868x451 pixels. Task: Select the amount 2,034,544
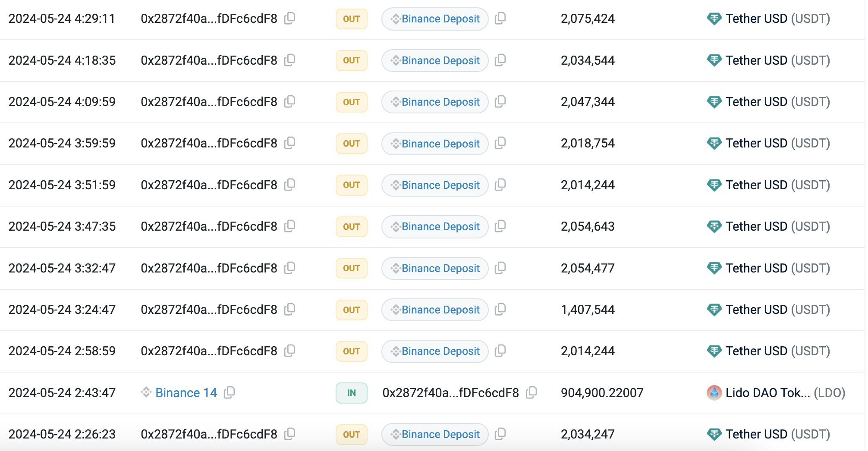(x=588, y=60)
